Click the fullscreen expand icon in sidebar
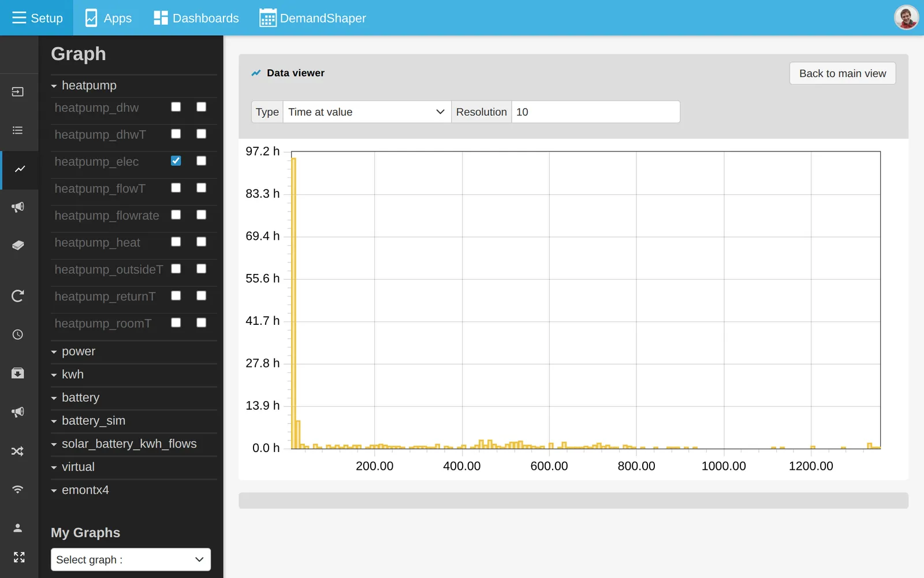 tap(19, 557)
